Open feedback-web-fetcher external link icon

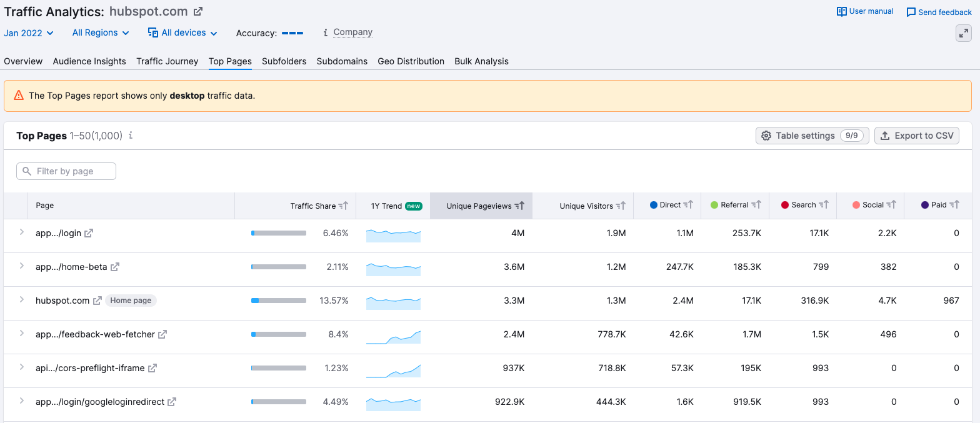[x=162, y=334]
